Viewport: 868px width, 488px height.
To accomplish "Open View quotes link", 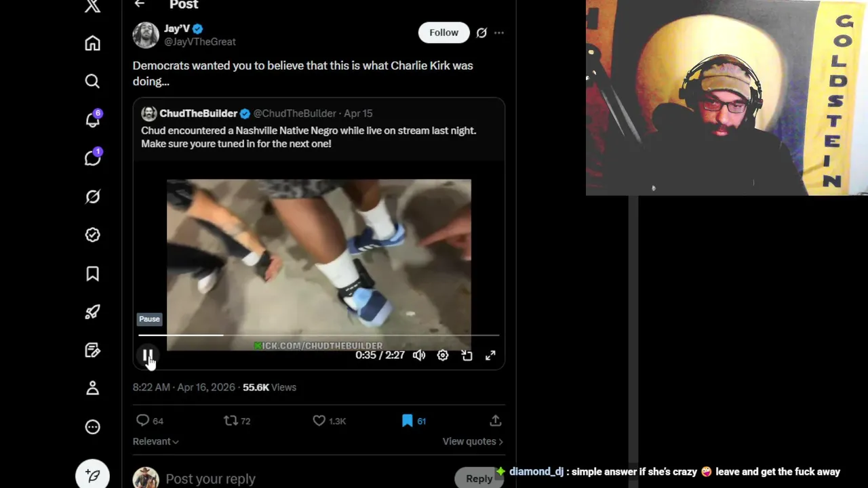I will [x=473, y=441].
